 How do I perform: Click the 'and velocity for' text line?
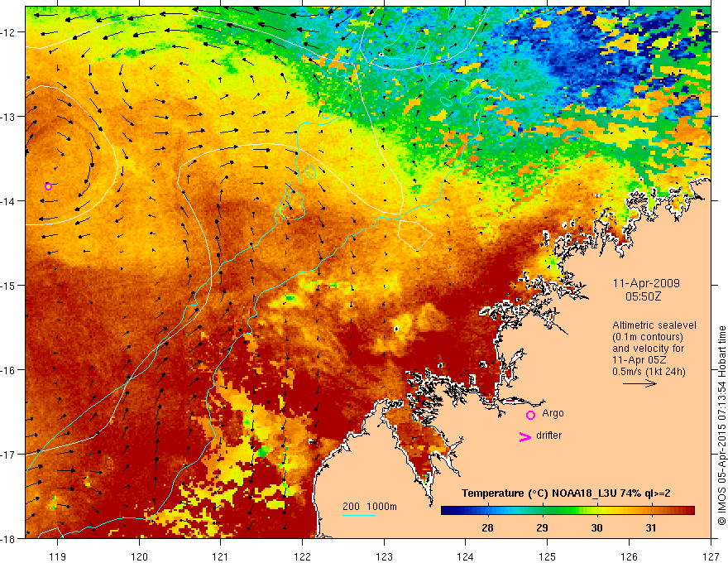tap(648, 349)
